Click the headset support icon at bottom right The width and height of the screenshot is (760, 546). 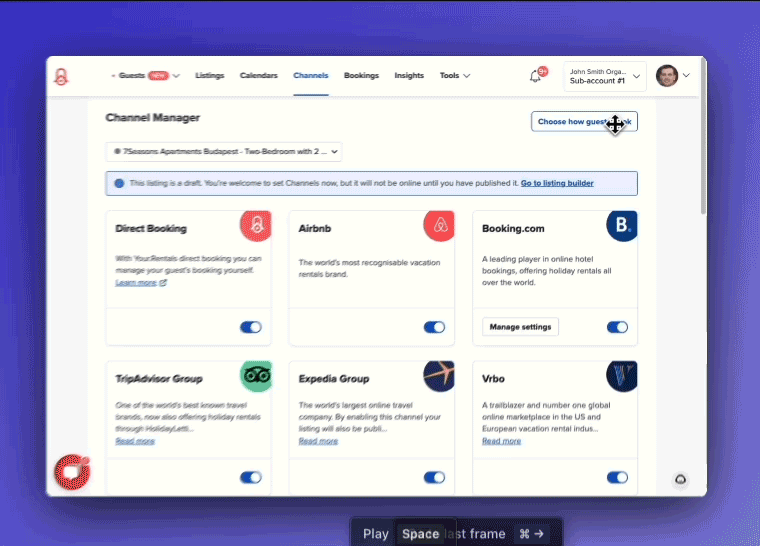point(681,480)
